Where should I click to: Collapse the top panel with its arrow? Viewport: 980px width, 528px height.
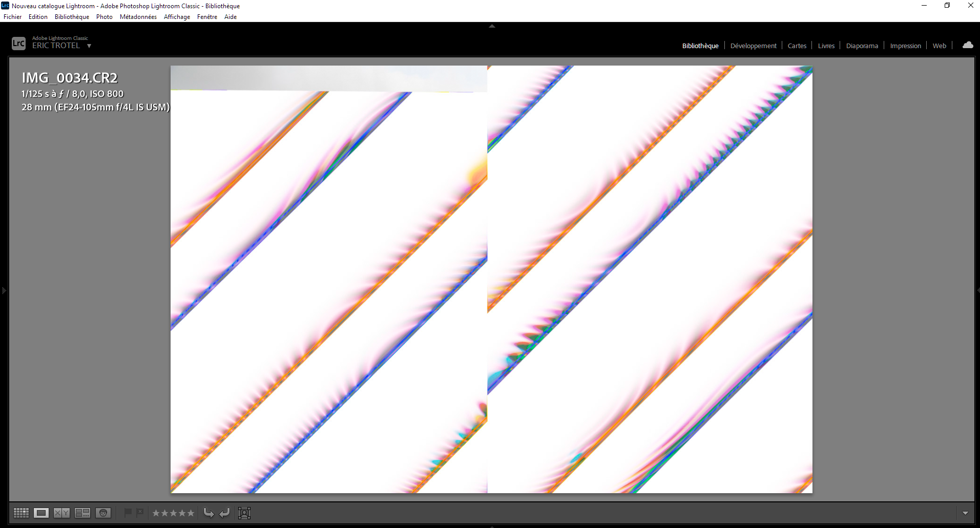pos(491,25)
